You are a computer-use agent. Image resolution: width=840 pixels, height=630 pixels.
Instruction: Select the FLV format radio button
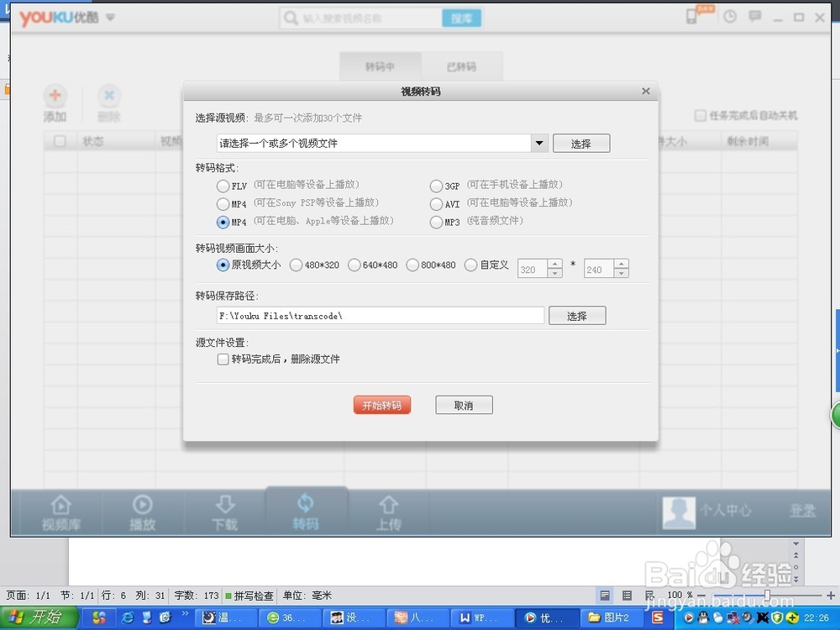point(223,186)
